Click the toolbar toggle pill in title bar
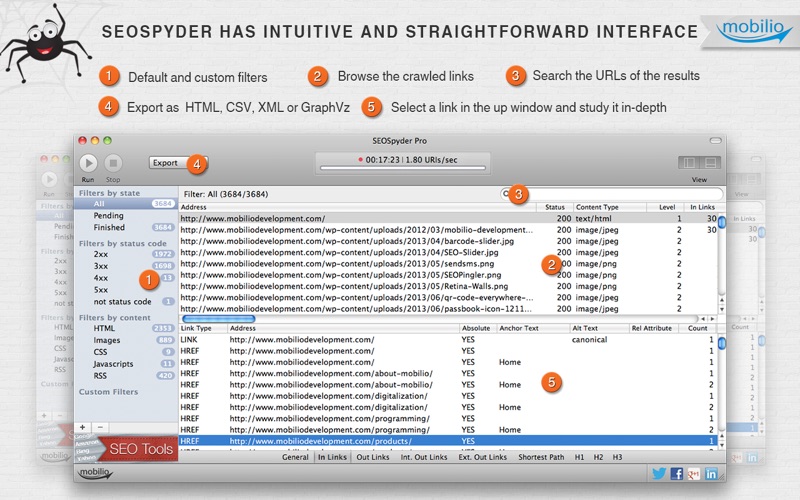 pos(716,140)
